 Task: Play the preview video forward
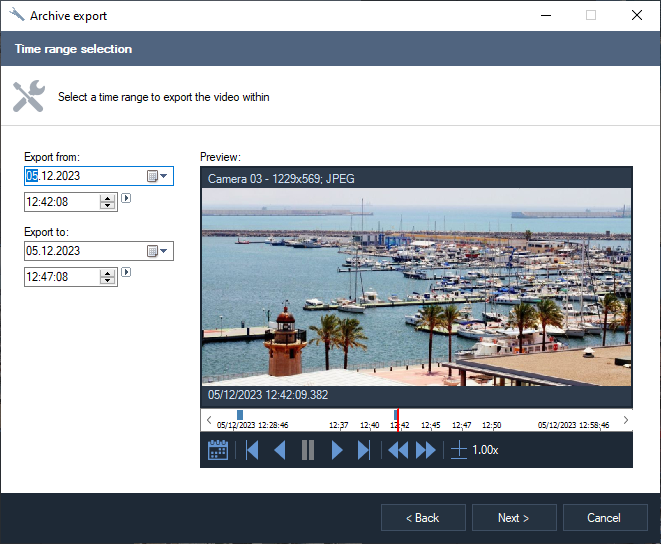[337, 450]
